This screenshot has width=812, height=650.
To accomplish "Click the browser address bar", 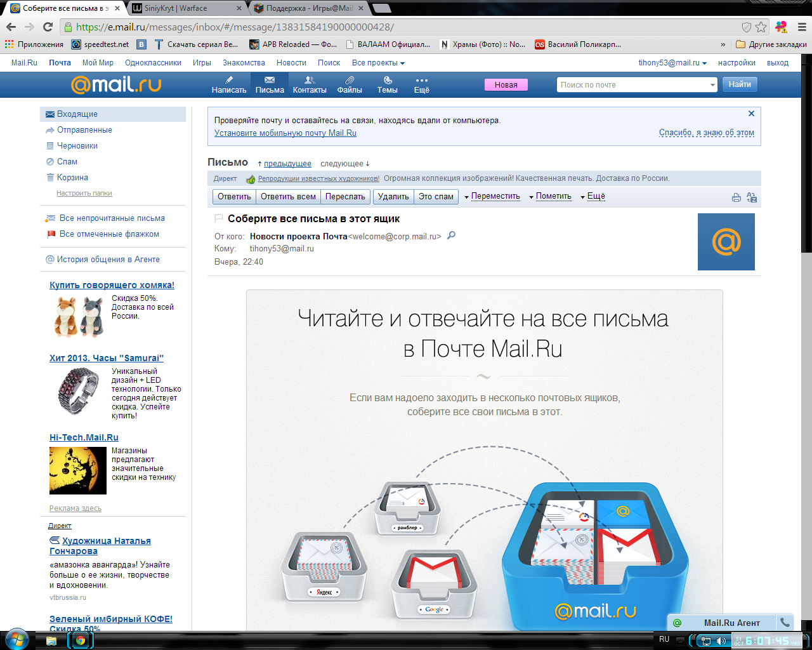I will click(406, 27).
